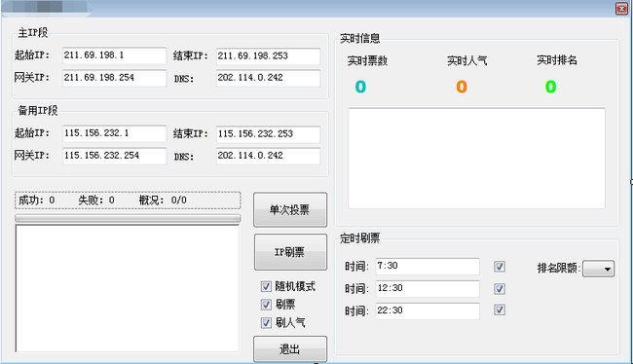Click the 主IP段 group title
Screen dimensions: 633x364
pos(33,33)
